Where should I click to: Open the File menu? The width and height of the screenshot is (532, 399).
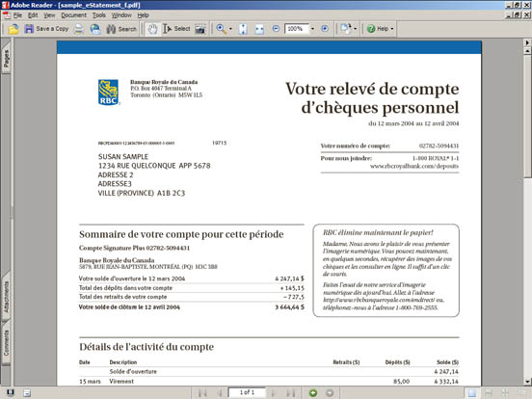(17, 15)
